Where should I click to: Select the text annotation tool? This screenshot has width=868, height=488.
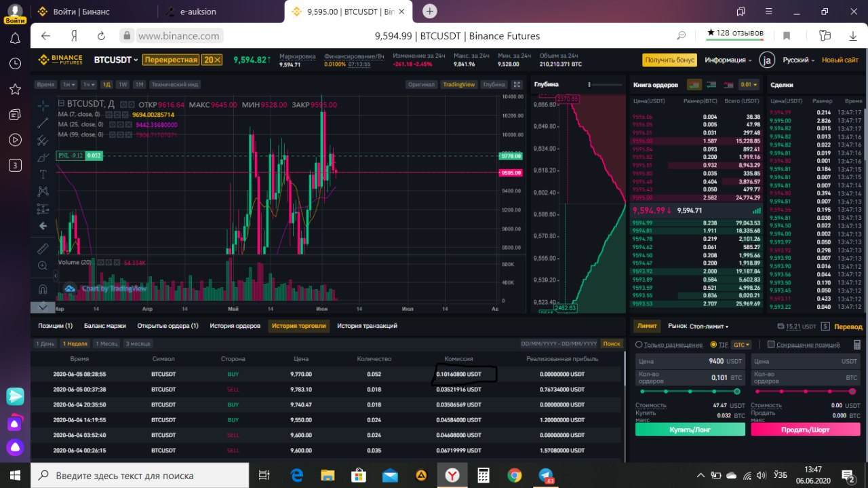(x=43, y=174)
